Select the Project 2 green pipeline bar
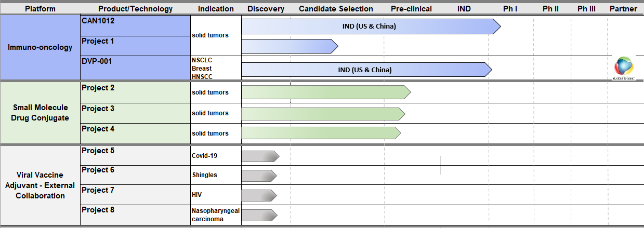Viewport: 644px width, 228px height. coord(326,92)
